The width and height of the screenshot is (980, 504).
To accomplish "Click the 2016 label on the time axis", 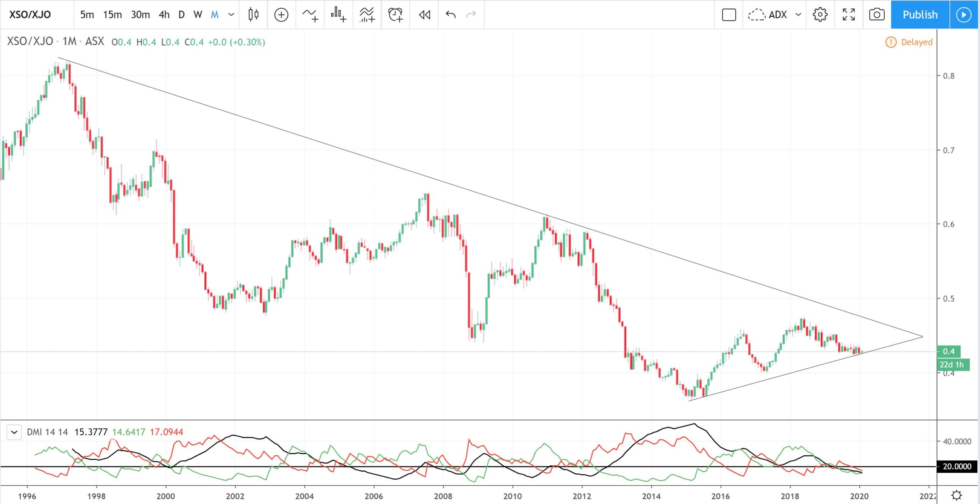I will [720, 496].
